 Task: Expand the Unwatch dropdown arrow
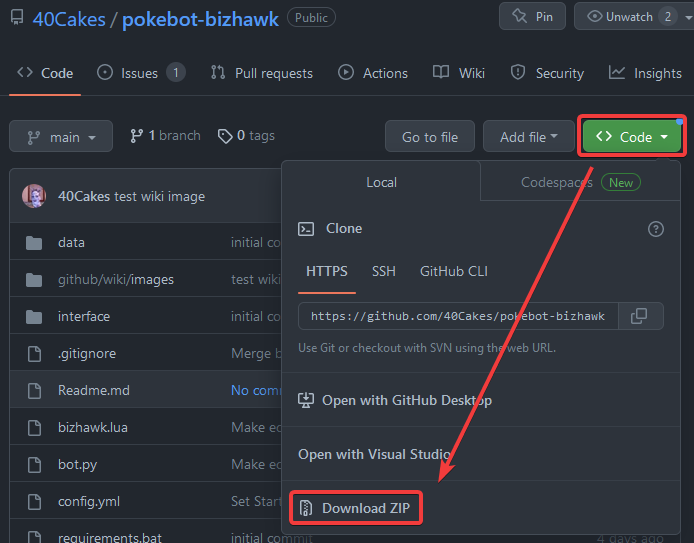click(x=688, y=18)
